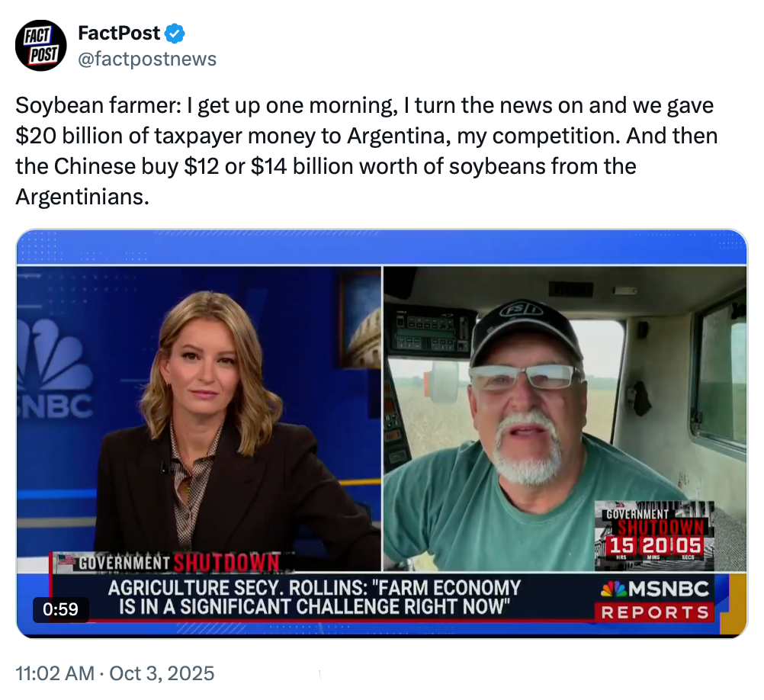The width and height of the screenshot is (764, 700).
Task: Click the FactPost display name
Action: coord(119,34)
